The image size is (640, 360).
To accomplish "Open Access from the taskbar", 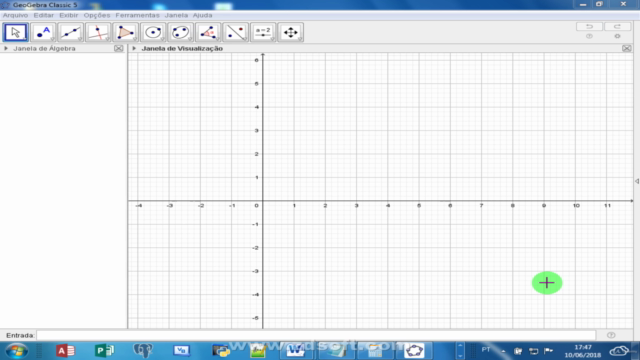I will tap(65, 351).
